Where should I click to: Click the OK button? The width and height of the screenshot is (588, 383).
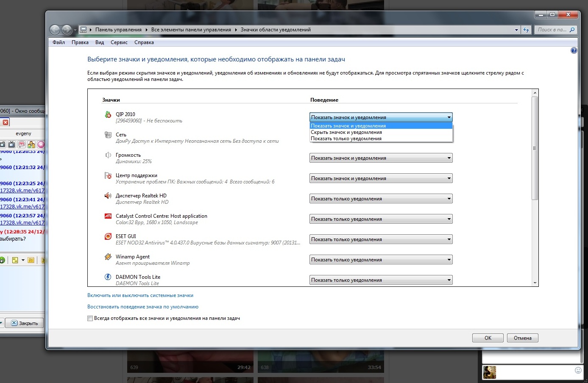pos(488,338)
